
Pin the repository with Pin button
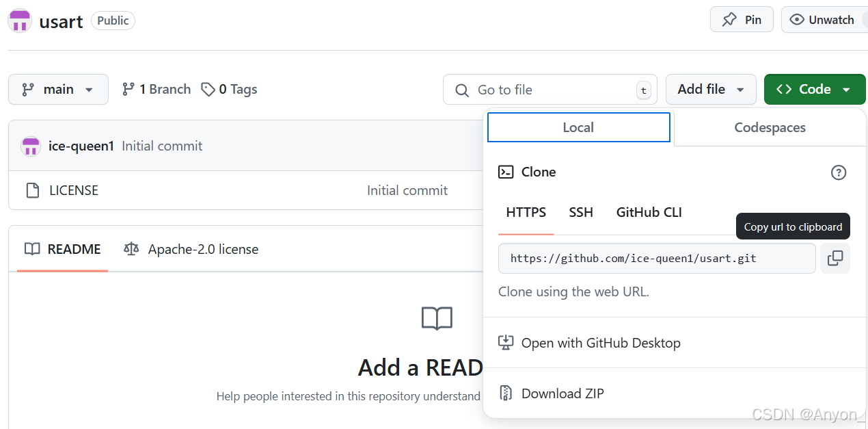point(742,20)
